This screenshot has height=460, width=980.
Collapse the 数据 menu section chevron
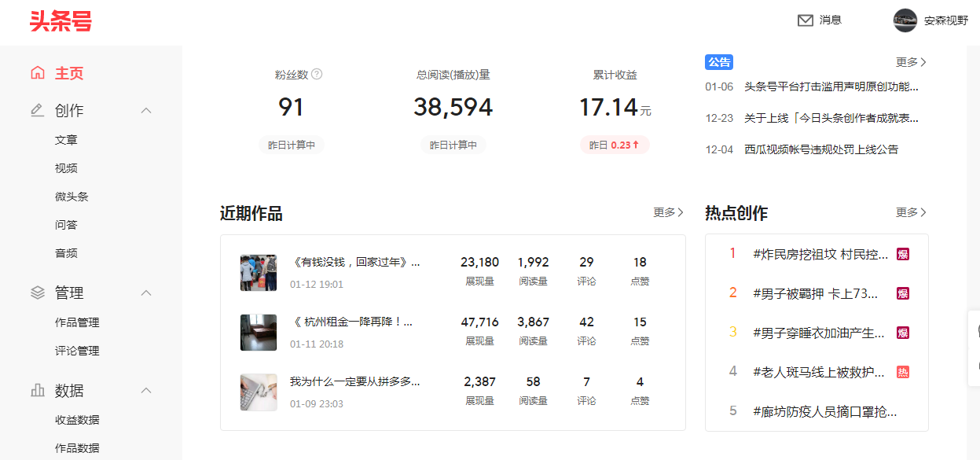[x=146, y=391]
